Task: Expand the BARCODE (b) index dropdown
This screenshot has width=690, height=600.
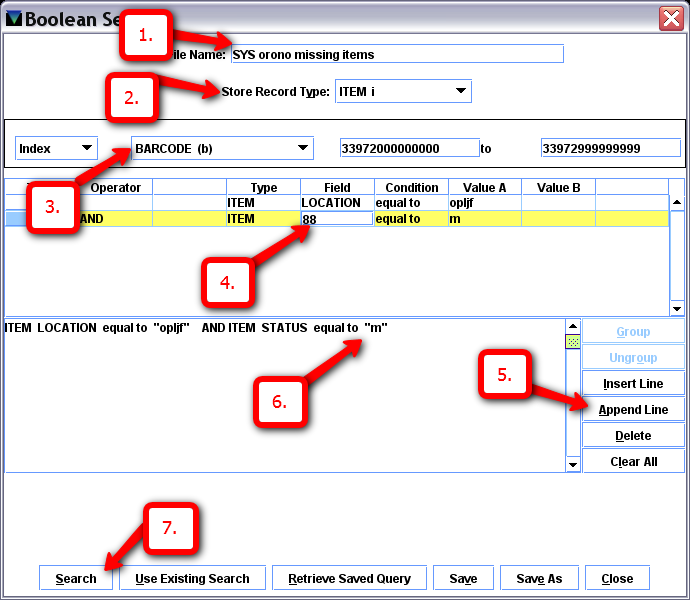Action: point(222,148)
